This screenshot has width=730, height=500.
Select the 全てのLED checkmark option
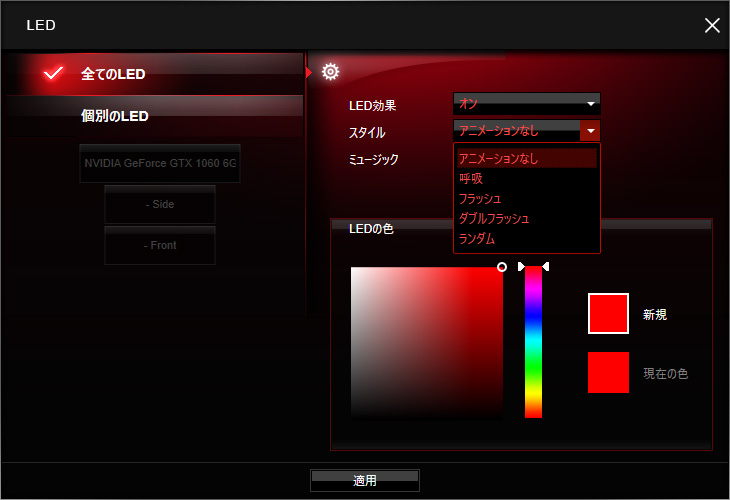click(x=155, y=74)
